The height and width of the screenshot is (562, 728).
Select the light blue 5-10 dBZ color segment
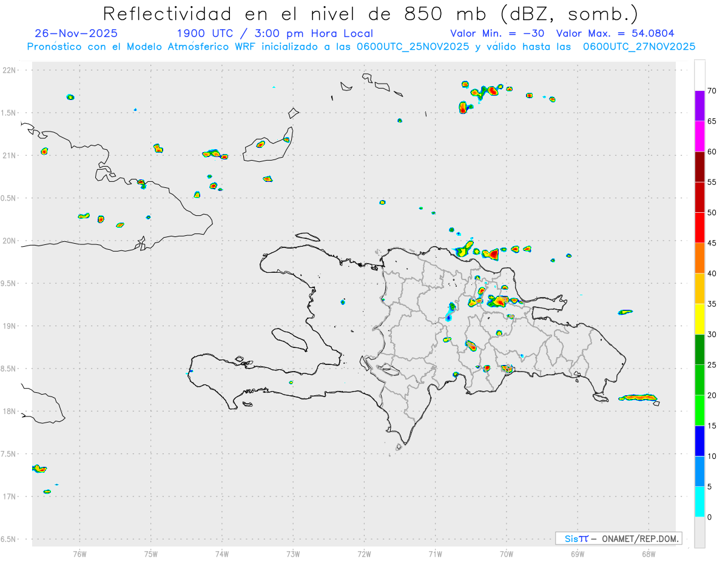[x=699, y=471]
